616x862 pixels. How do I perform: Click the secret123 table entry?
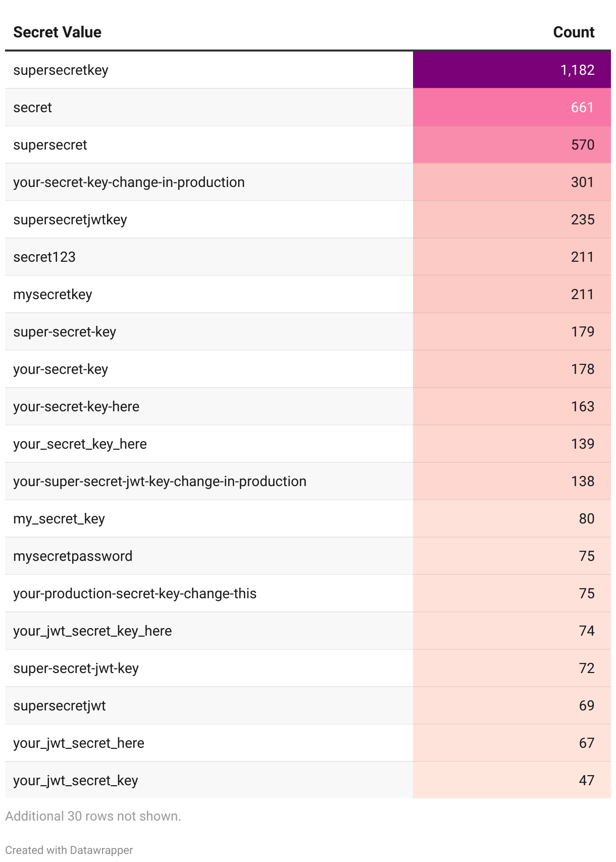coord(44,257)
